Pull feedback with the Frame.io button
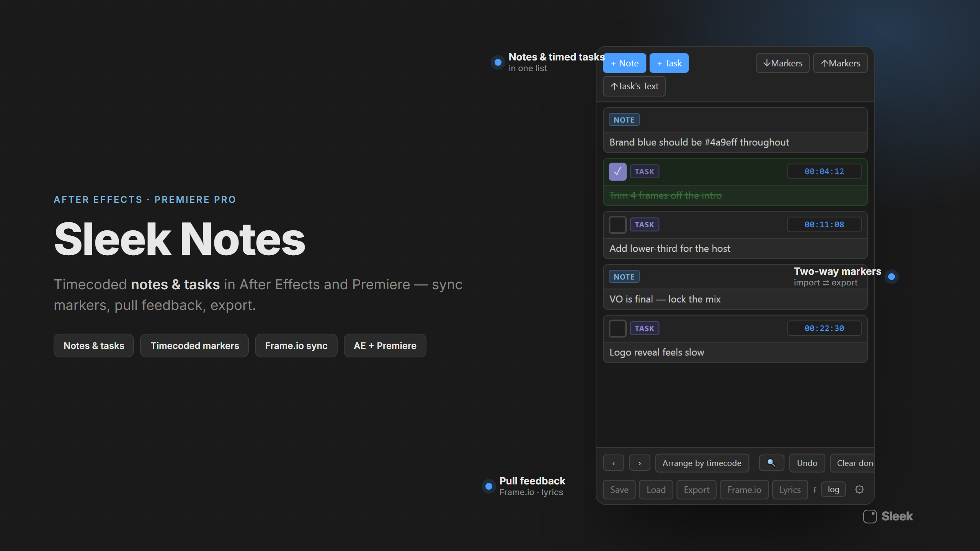 click(744, 490)
